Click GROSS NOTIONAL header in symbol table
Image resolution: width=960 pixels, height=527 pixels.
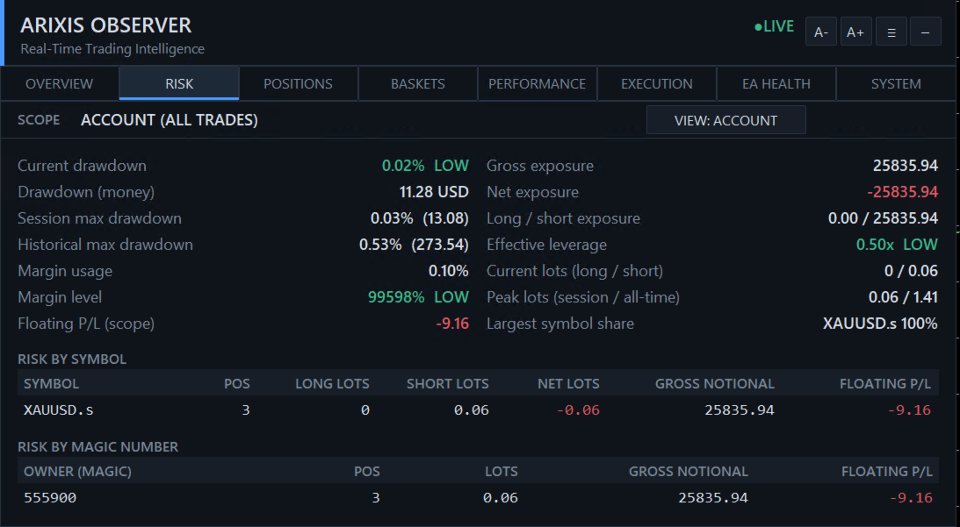(x=714, y=384)
